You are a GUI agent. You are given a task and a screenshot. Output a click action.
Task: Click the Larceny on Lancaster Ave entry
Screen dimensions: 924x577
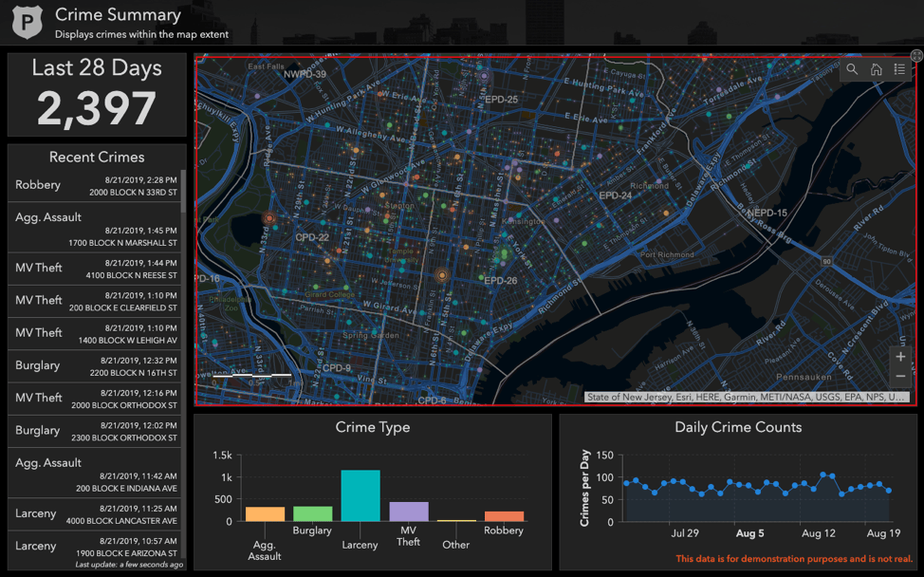[96, 512]
